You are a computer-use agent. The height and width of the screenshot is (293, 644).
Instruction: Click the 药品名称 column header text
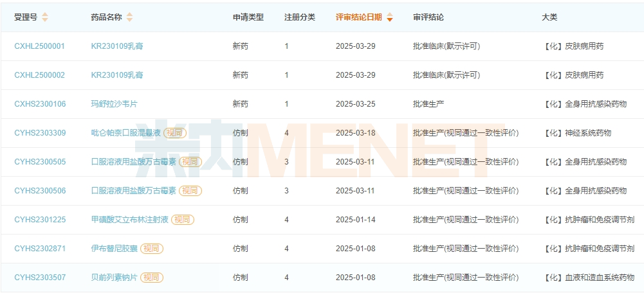[x=106, y=17]
